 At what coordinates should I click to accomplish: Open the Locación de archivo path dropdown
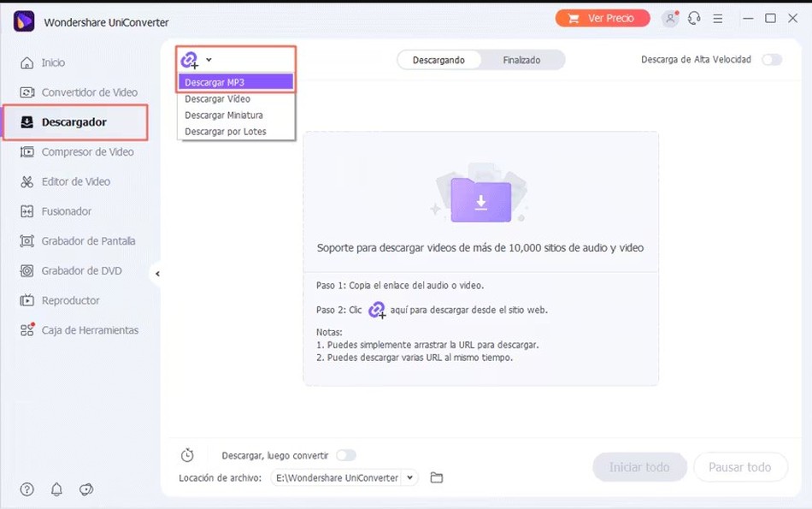coord(409,477)
